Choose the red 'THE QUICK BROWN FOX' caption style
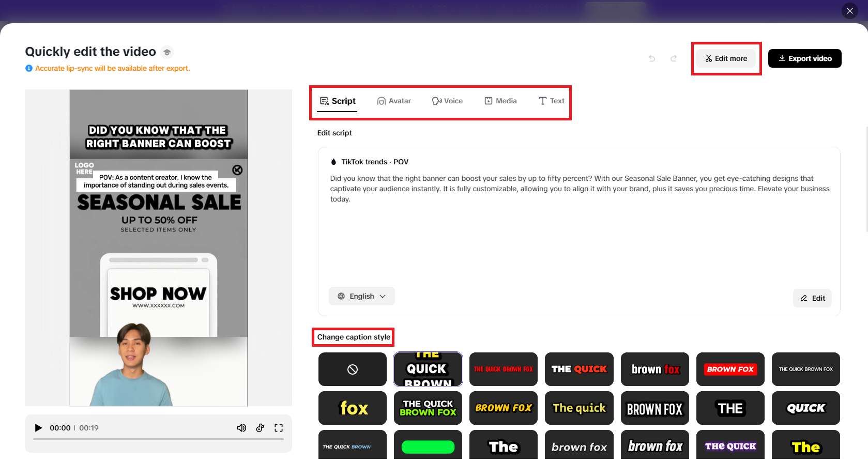Image resolution: width=868 pixels, height=463 pixels. 504,369
